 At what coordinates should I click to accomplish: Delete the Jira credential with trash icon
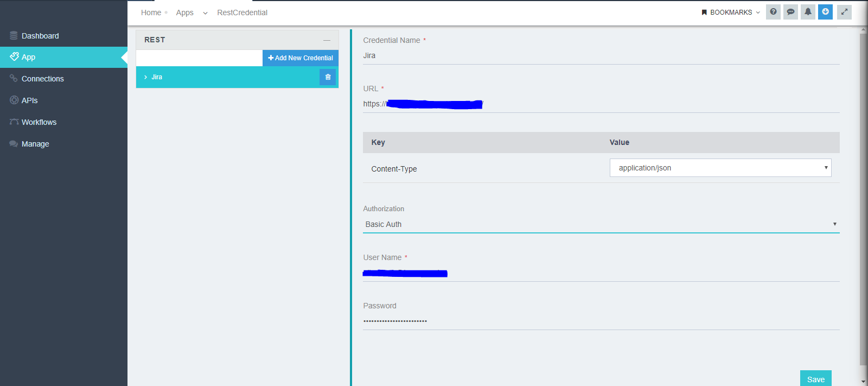[328, 77]
